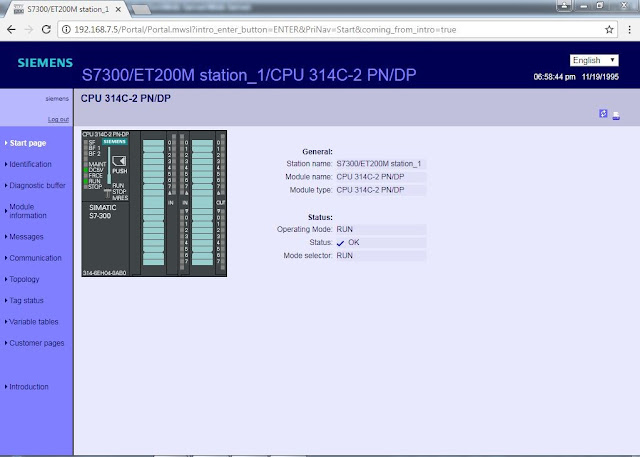Reload the page with browser refresh button
This screenshot has height=457, width=640.
coord(46,29)
